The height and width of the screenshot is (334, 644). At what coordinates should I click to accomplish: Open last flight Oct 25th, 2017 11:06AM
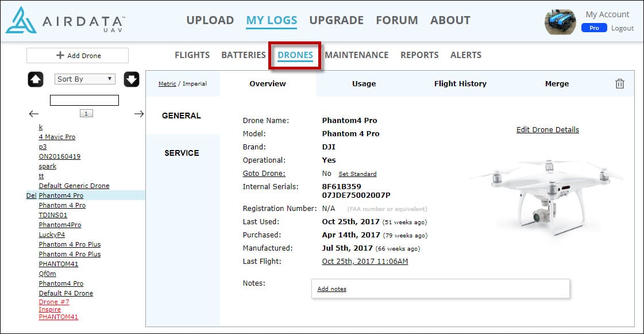365,262
